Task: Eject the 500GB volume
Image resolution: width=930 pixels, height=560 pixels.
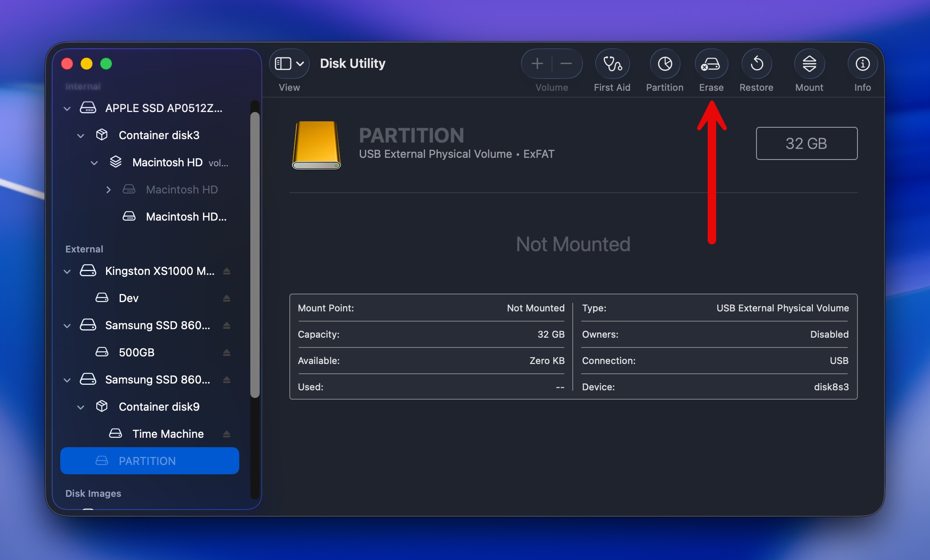Action: point(227,352)
